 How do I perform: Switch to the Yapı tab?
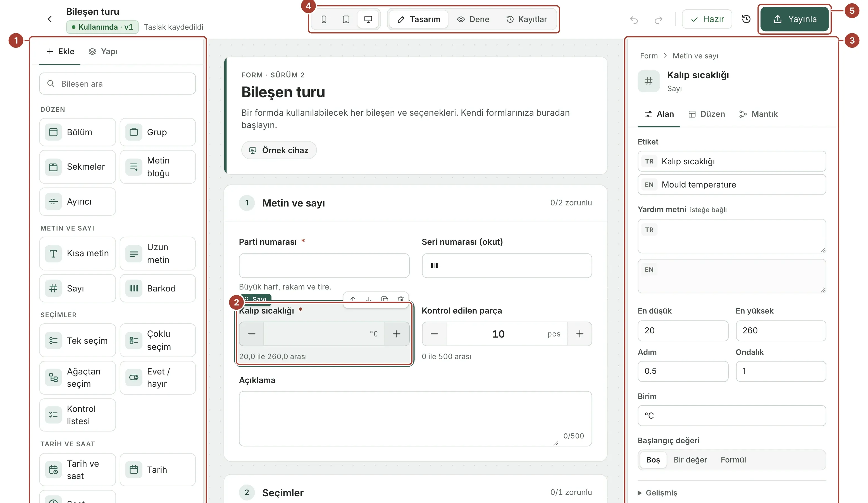[x=103, y=51]
